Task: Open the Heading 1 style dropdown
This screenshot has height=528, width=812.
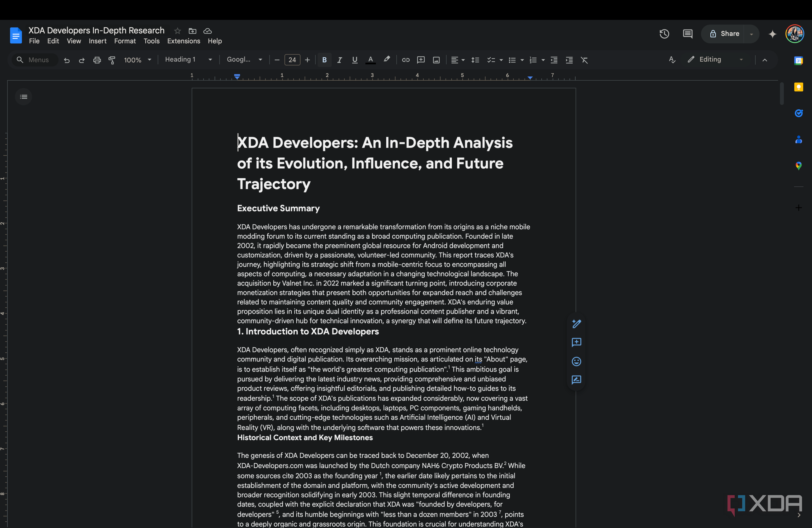Action: [189, 60]
